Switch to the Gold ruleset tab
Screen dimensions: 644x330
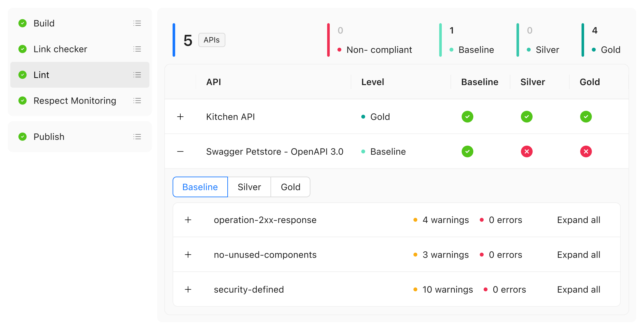290,187
